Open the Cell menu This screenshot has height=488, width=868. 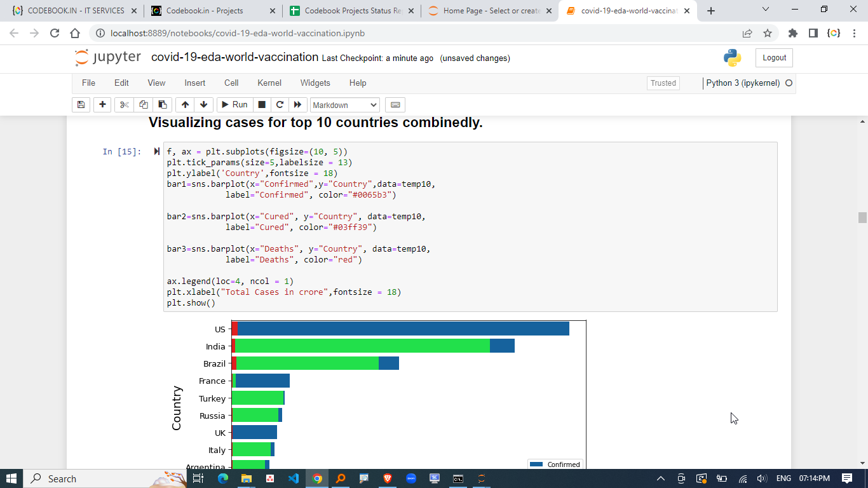coord(231,83)
